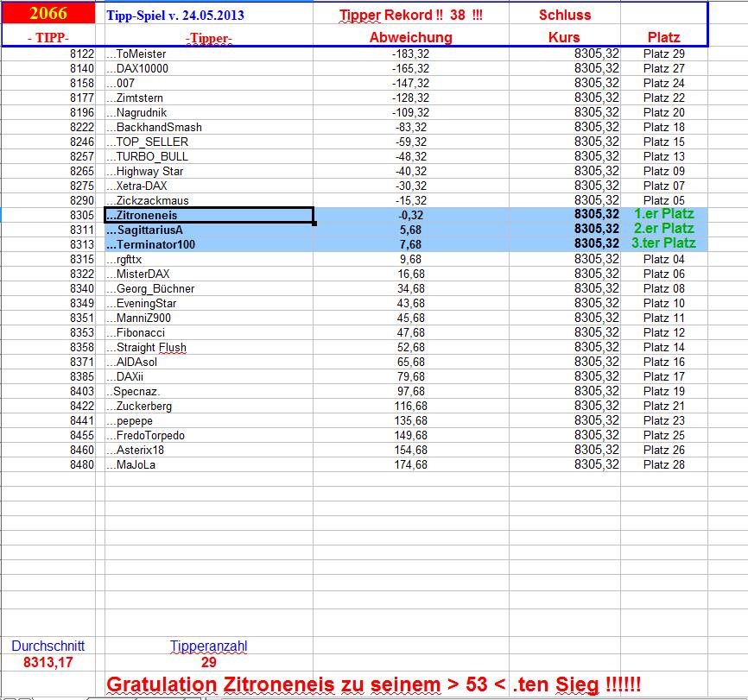
Task: Click the tip value '8403'
Action: tap(48, 392)
